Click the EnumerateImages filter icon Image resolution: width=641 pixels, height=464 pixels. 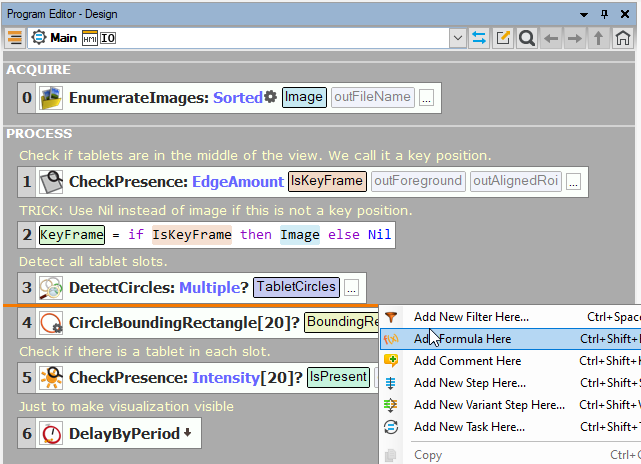pyautogui.click(x=51, y=98)
